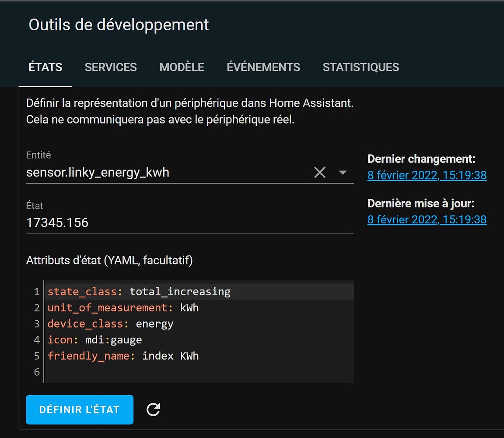Select the MODÈLE tab
504x438 pixels.
[x=182, y=67]
